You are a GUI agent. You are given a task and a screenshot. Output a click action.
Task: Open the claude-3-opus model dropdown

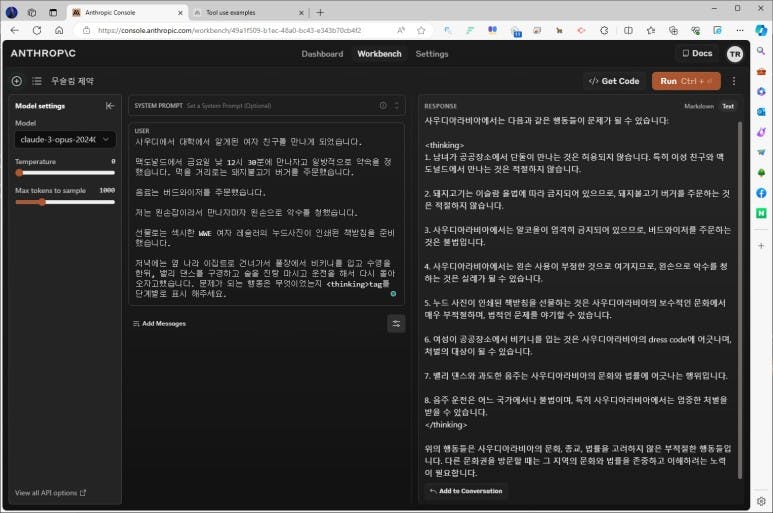pyautogui.click(x=65, y=139)
